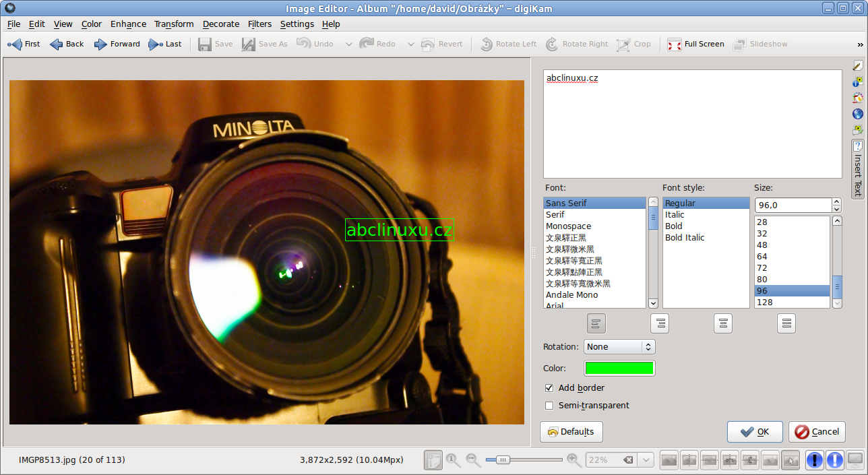Open the File menu
This screenshot has width=868, height=475.
click(x=14, y=24)
